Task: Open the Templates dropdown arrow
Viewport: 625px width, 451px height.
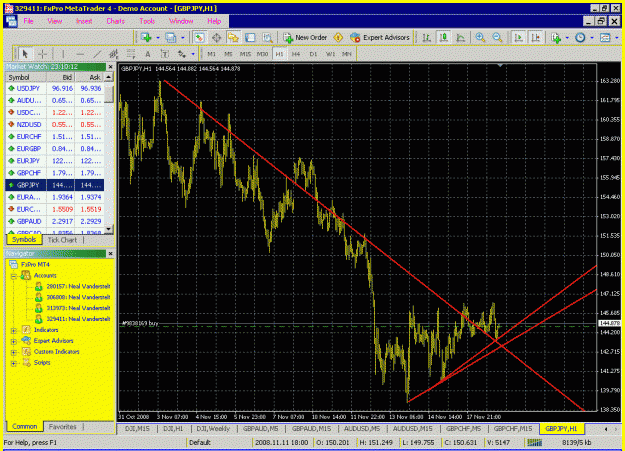Action: [617, 38]
